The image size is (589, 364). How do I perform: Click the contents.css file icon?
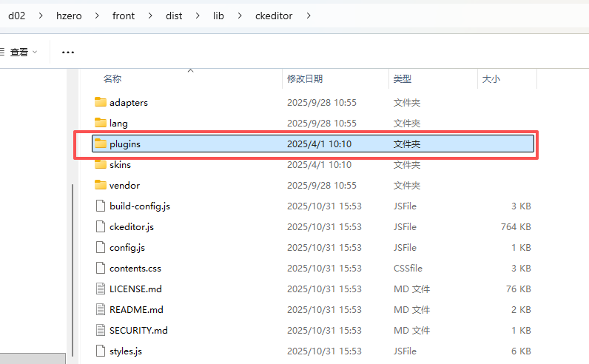click(101, 268)
